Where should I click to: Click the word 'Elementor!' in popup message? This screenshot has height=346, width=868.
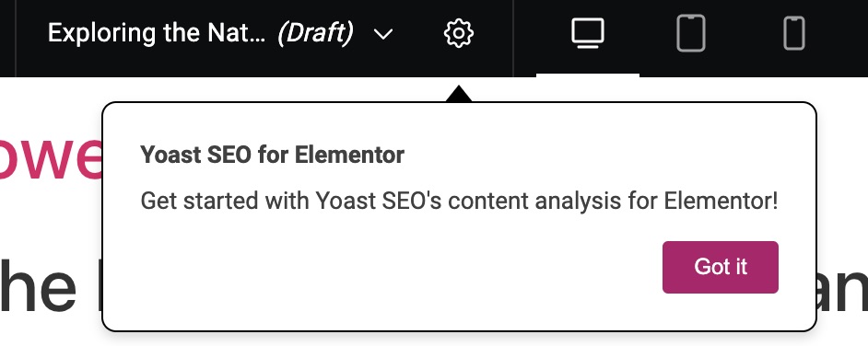pos(721,201)
